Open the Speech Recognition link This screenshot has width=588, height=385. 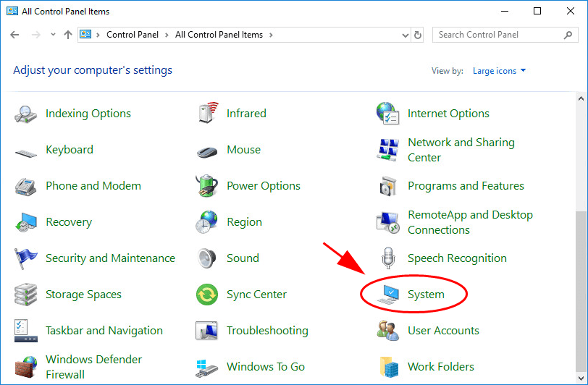[x=457, y=258]
